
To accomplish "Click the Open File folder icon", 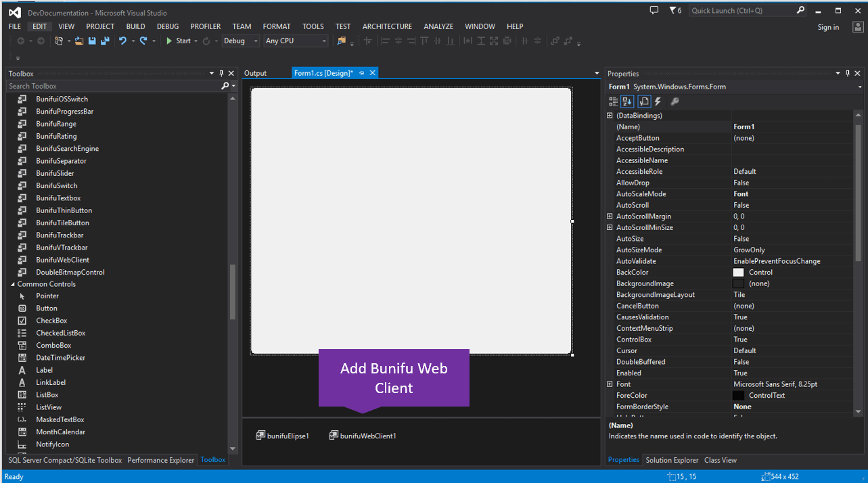I will 79,41.
